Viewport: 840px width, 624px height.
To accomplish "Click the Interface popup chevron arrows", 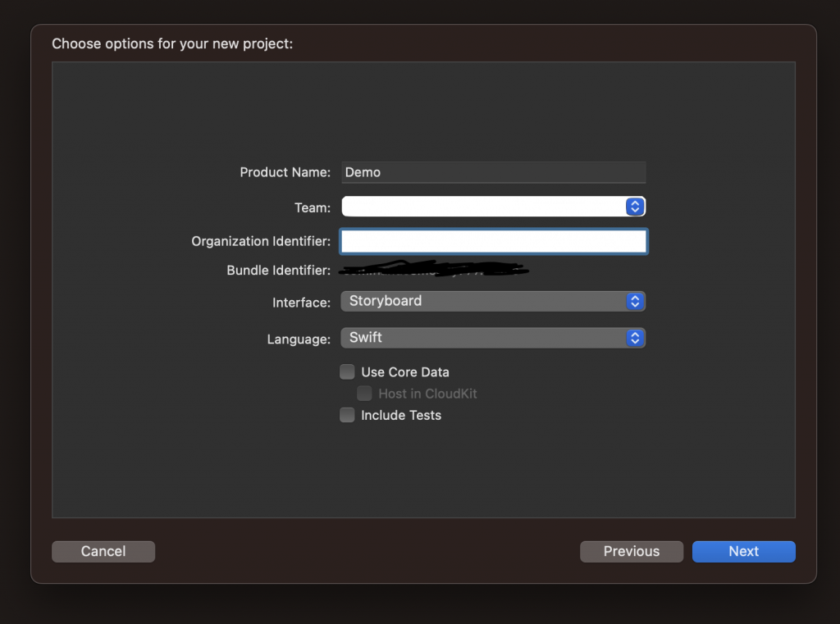I will 635,302.
